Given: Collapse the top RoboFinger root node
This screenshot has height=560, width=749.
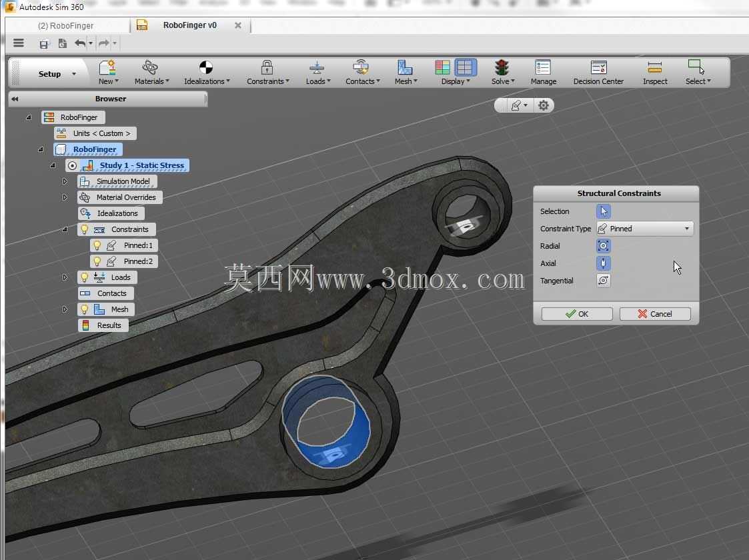Looking at the screenshot, I should click(29, 117).
